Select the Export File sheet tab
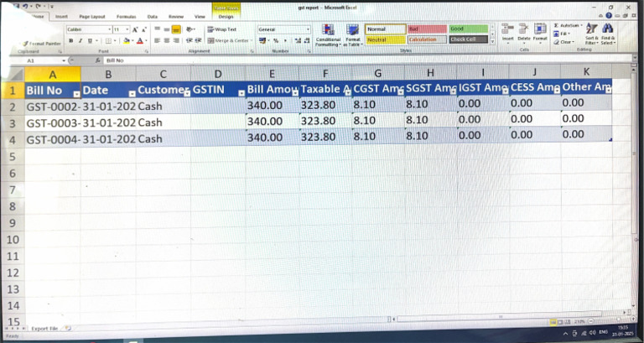 click(x=44, y=329)
